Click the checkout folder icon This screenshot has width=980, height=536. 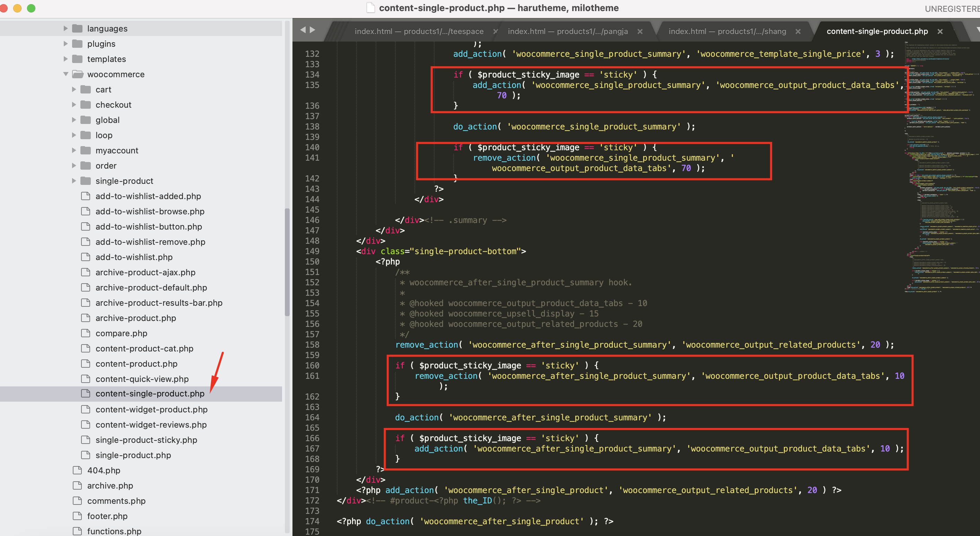(x=86, y=105)
